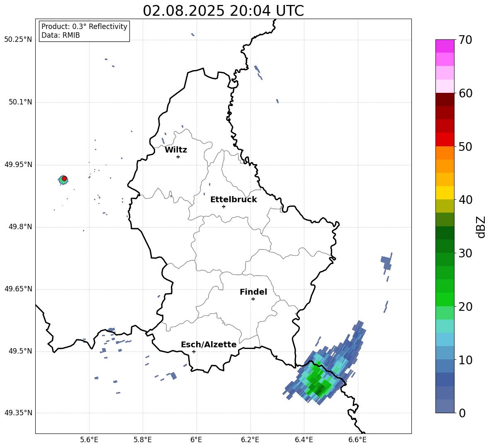Click the 0 colorbar tick label

462,413
